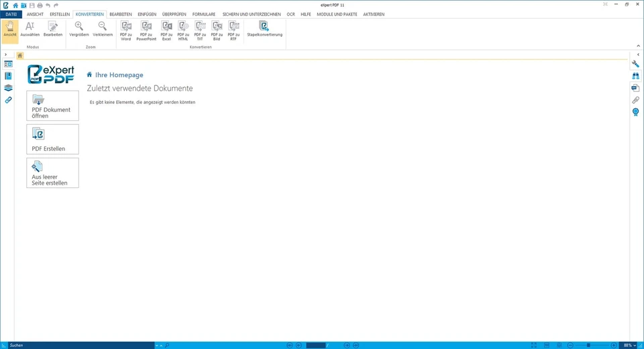Click the magnifier search icon in status bar
Screen dimensions: 644x349
[167, 345]
